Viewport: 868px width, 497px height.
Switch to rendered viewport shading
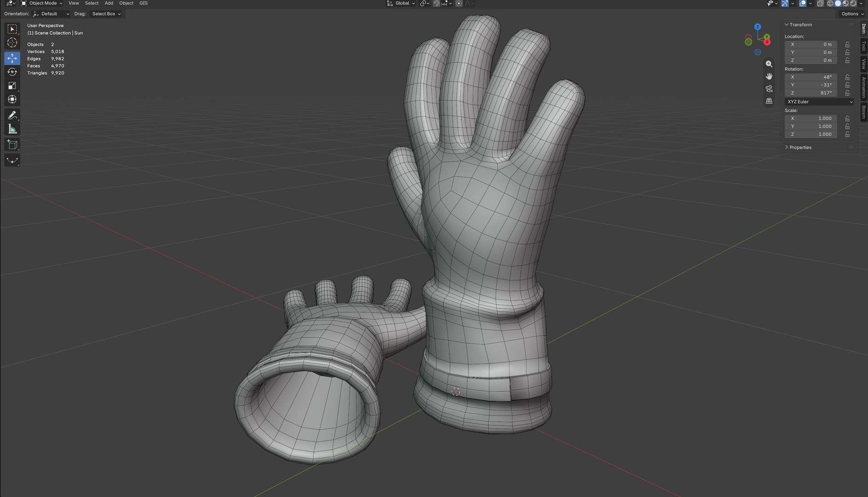(854, 3)
